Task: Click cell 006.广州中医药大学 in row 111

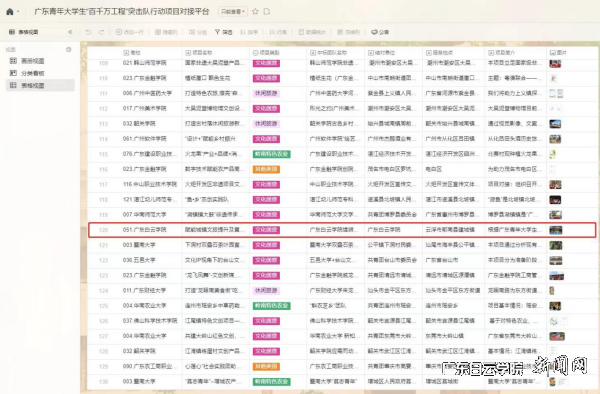Action: (147, 93)
